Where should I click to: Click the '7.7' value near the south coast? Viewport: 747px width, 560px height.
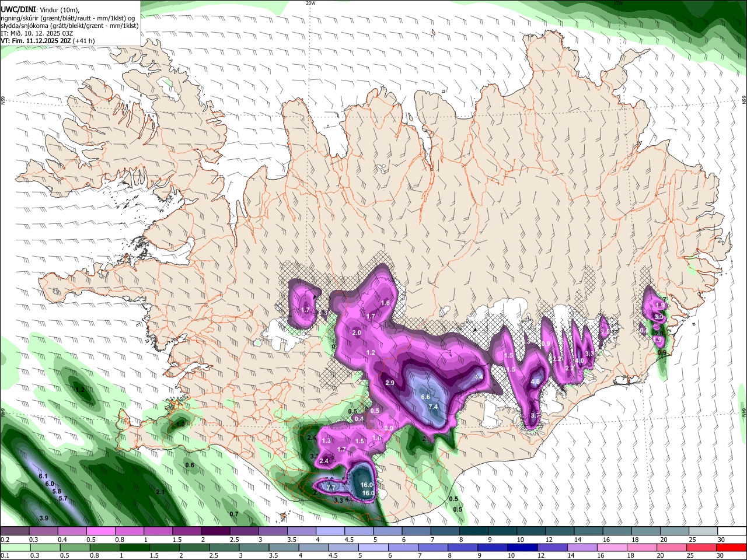[331, 487]
